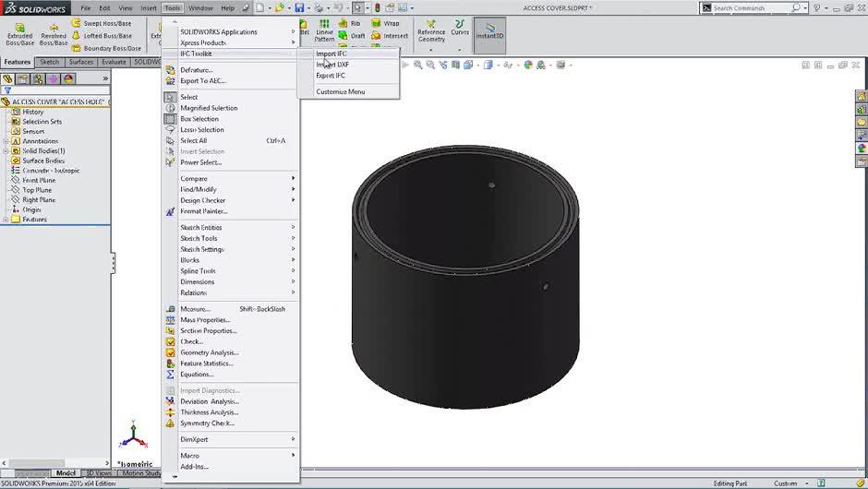Choose Import IFC from the submenu
The width and height of the screenshot is (868, 489).
(332, 54)
